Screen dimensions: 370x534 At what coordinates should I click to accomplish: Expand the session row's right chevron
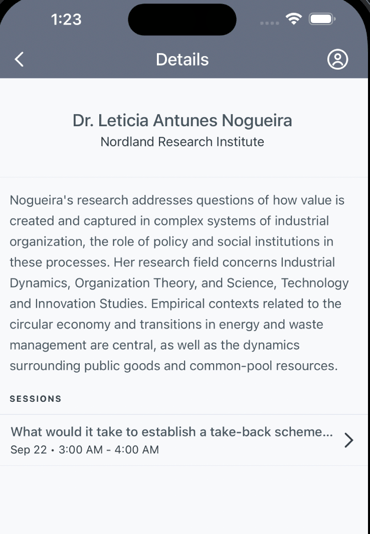click(x=349, y=440)
